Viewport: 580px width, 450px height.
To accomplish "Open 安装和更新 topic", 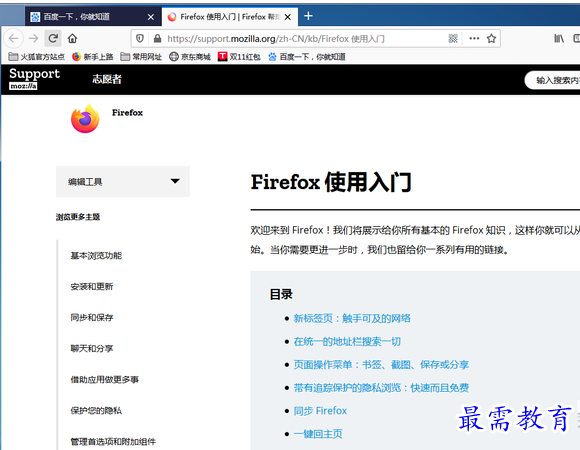I will point(92,287).
